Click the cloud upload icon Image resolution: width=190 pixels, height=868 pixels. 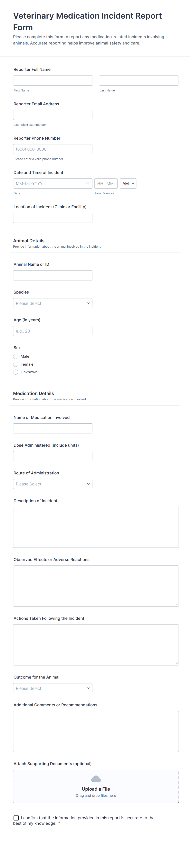click(x=96, y=779)
